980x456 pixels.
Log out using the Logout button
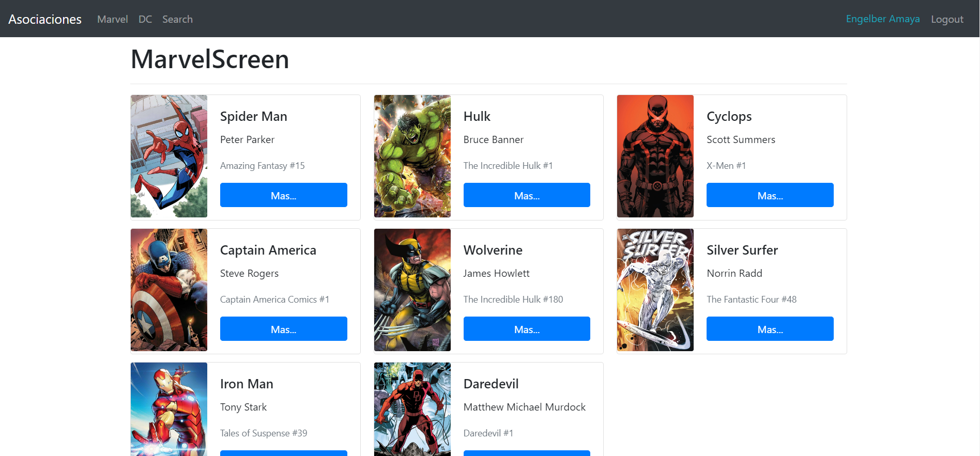(x=947, y=19)
